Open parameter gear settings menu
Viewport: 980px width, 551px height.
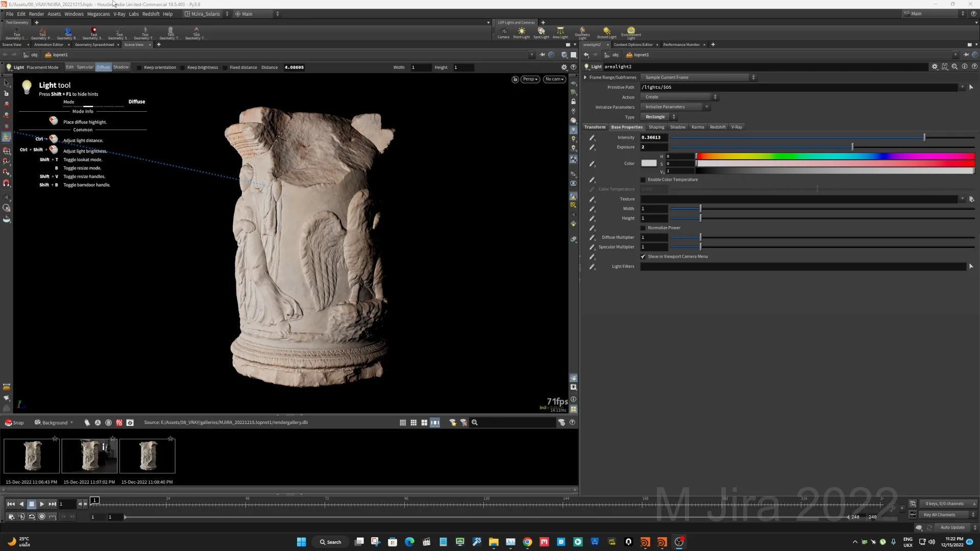coord(935,67)
